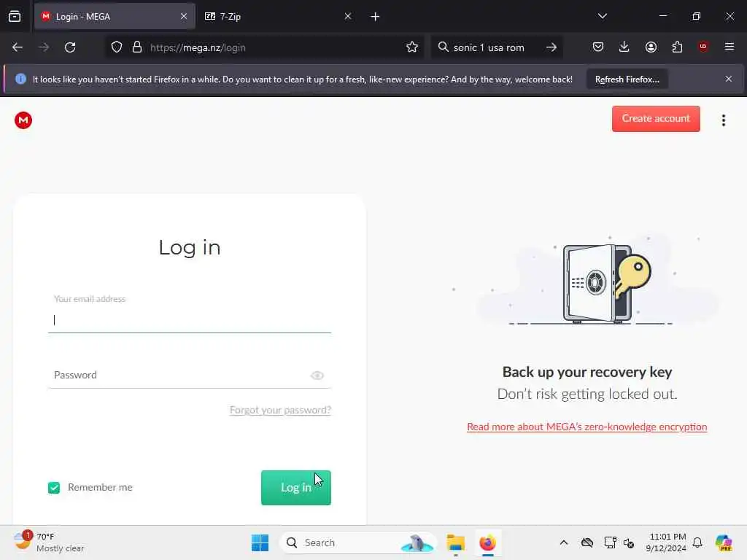
Task: Click the Create account button
Action: (656, 119)
